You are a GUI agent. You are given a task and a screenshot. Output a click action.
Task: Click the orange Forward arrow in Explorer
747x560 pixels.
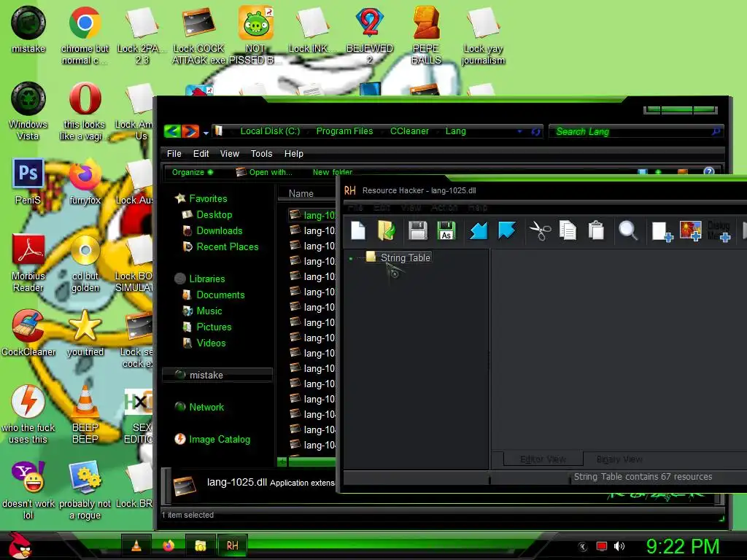coord(190,131)
